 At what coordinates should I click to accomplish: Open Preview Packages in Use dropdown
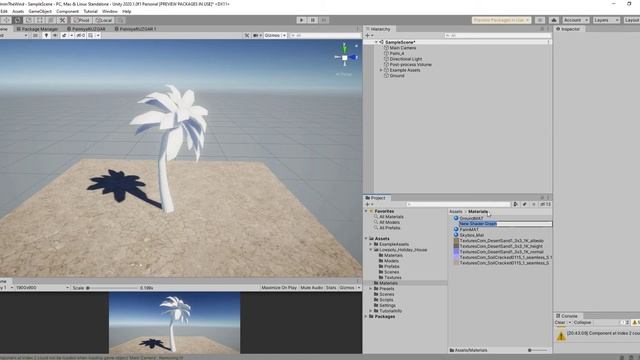click(501, 20)
